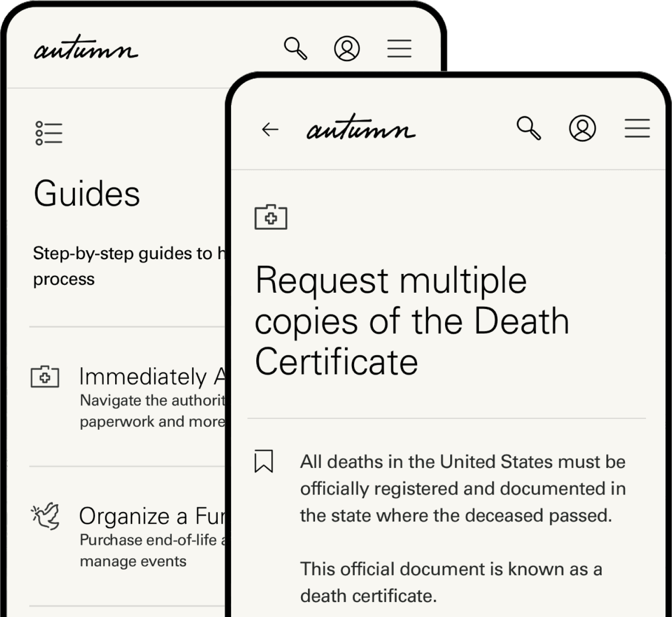Open the Organize a Fu... guide row
This screenshot has height=617, width=672.
[x=128, y=536]
